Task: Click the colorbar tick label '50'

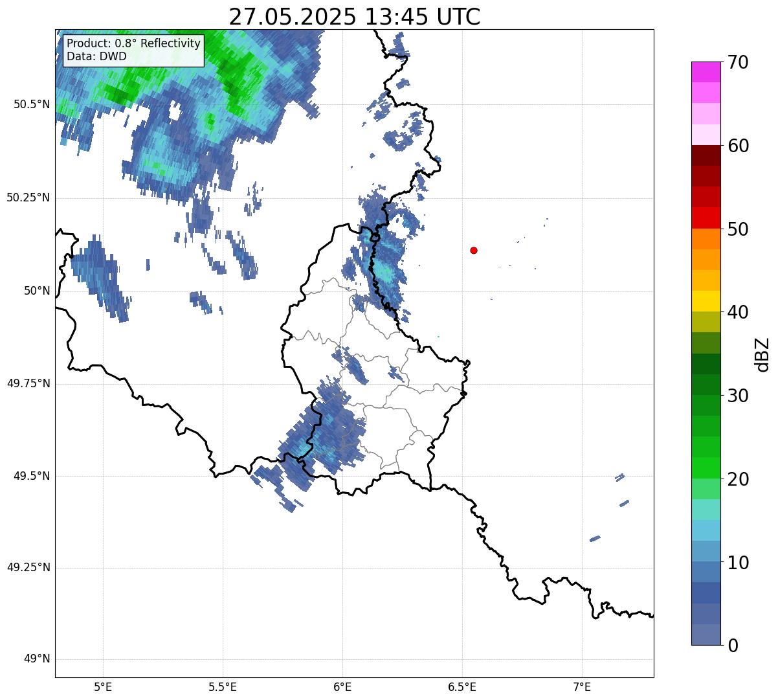Action: click(738, 230)
